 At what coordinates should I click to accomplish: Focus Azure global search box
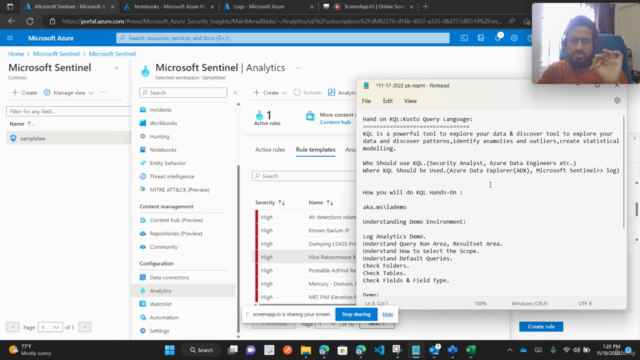[x=283, y=38]
